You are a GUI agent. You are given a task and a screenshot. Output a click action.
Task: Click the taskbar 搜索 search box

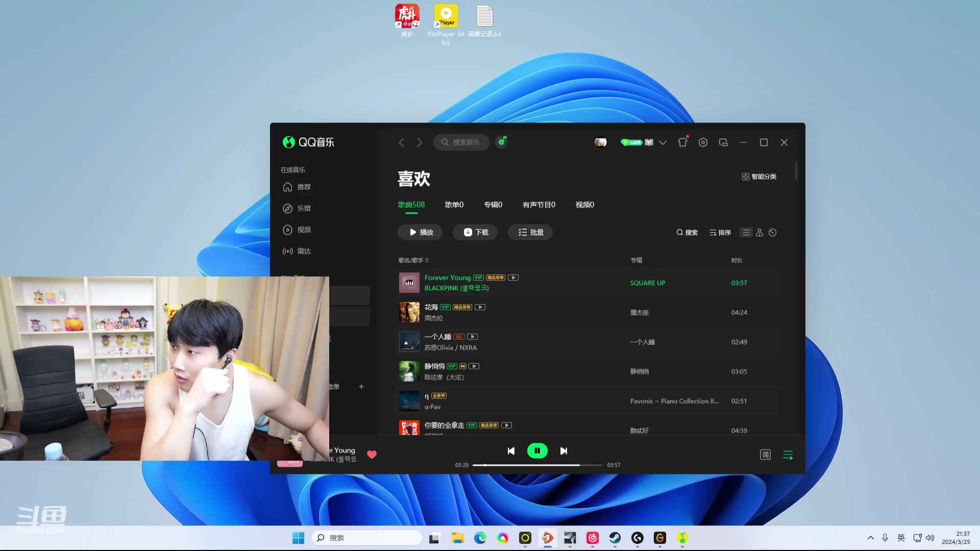[x=367, y=538]
